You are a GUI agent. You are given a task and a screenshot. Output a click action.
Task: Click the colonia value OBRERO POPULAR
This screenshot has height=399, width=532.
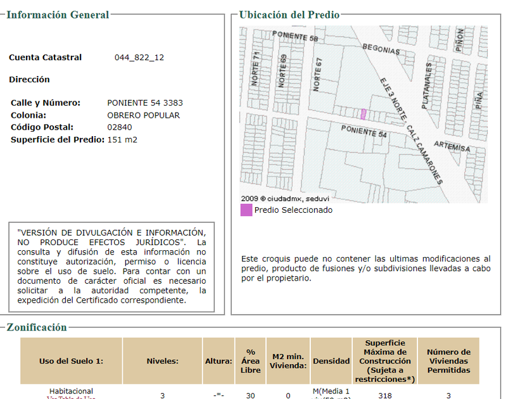pyautogui.click(x=144, y=115)
